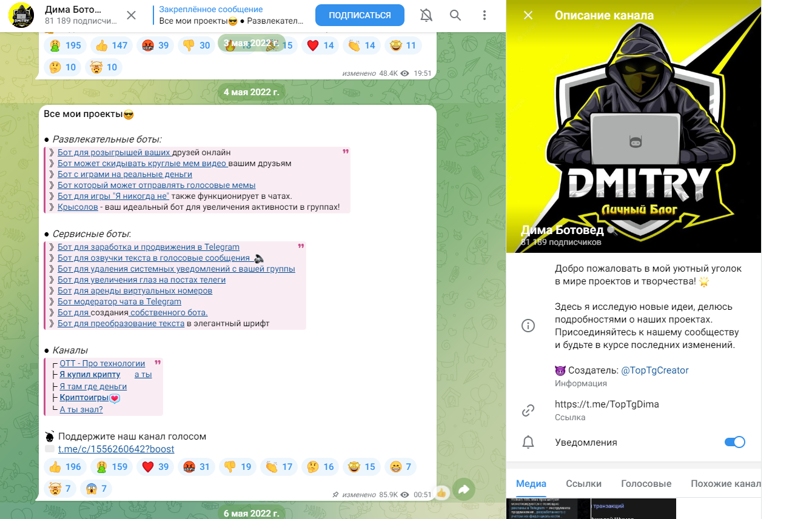This screenshot has height=519, width=812.
Task: Toggle the vomiting face reaction with 159
Action: point(112,467)
